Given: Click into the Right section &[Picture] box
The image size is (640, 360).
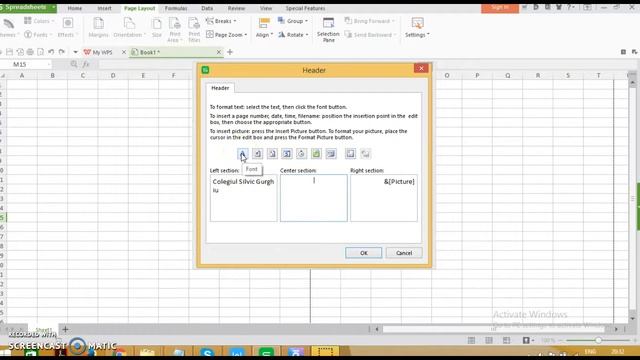Looking at the screenshot, I should click(x=384, y=198).
